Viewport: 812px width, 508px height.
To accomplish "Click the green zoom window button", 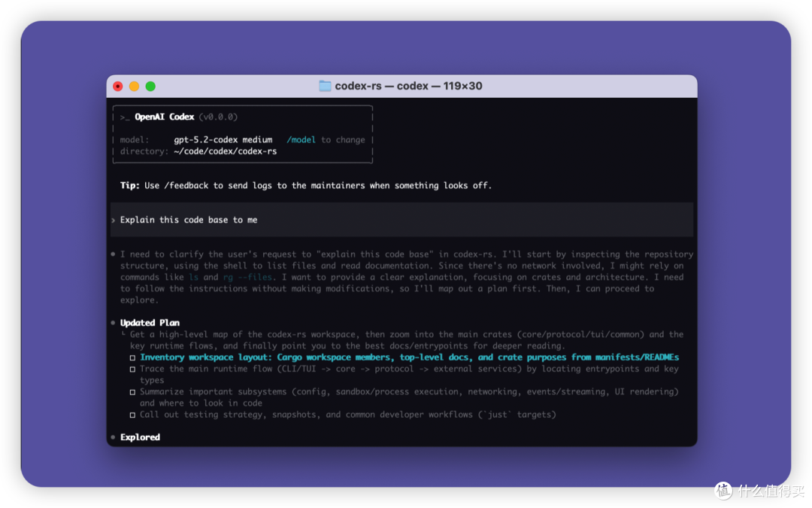I will click(x=150, y=86).
